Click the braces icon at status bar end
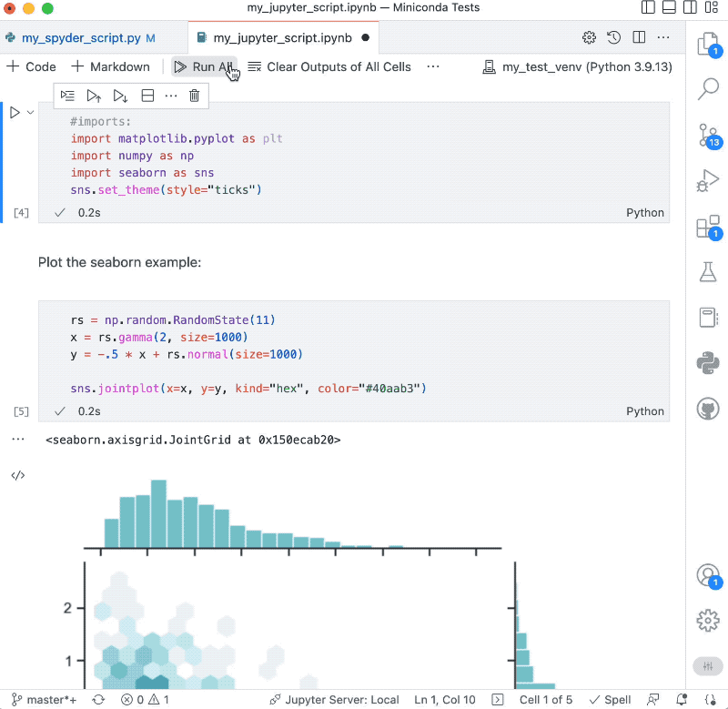 pos(711,700)
